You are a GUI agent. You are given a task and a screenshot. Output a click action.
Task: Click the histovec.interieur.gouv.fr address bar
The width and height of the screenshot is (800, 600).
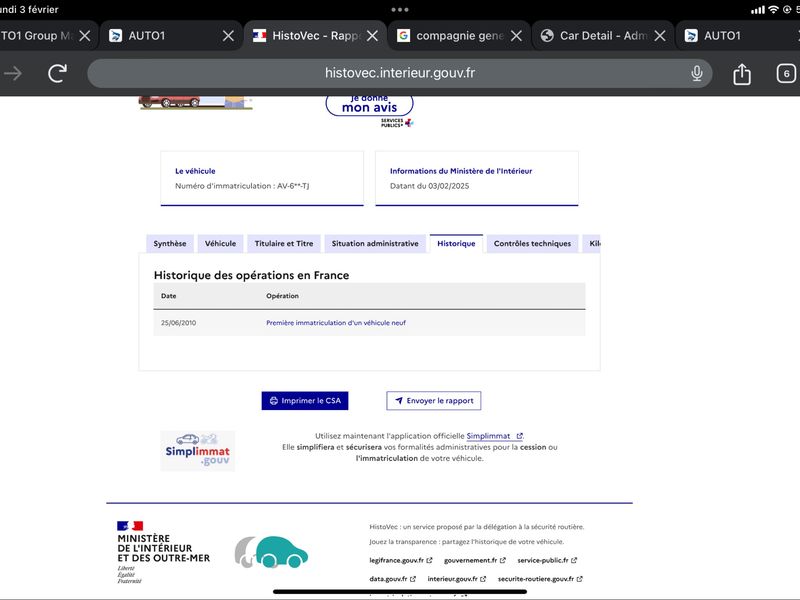[x=399, y=73]
